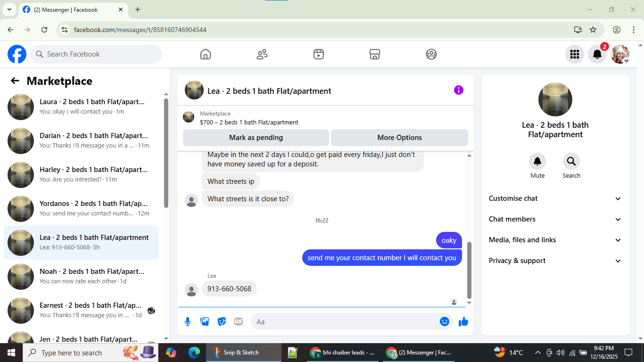644x362 pixels.
Task: Open the Video icon in top navigation
Action: 319,54
